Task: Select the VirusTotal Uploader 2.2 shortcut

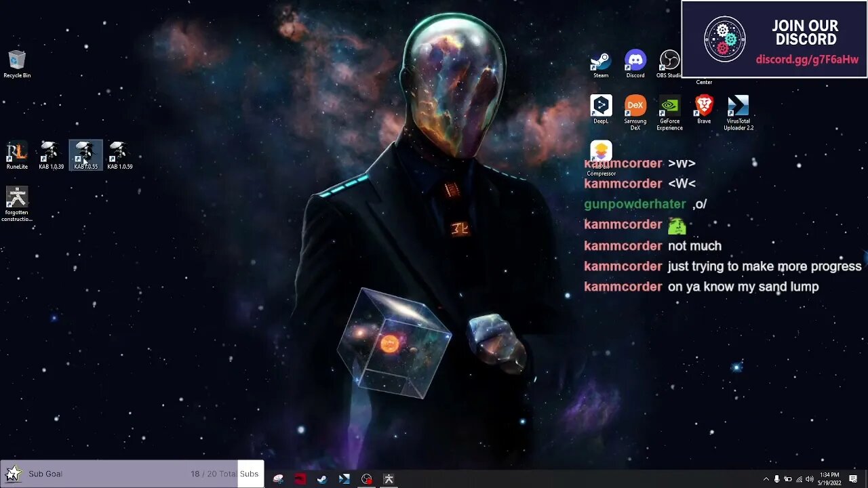Action: [738, 113]
